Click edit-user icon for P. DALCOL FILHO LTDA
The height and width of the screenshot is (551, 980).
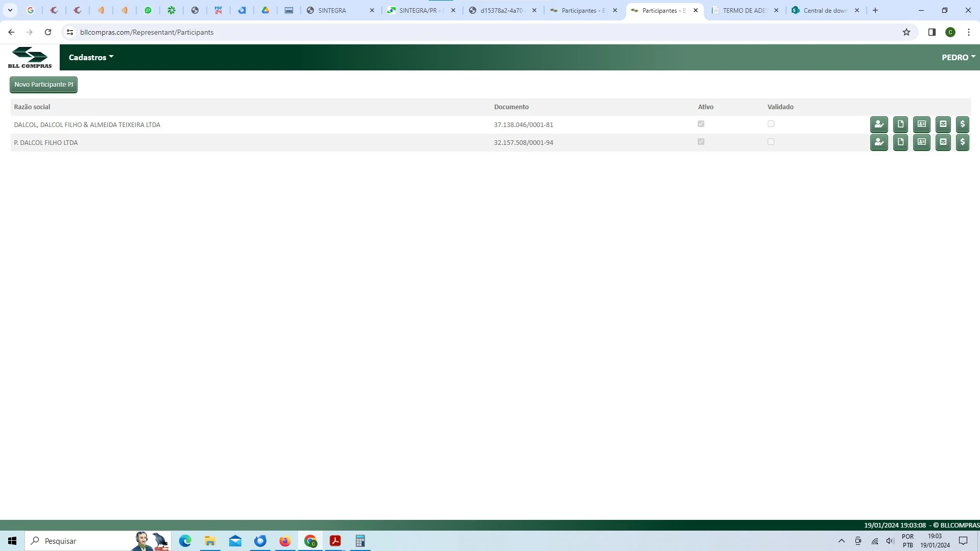(879, 142)
